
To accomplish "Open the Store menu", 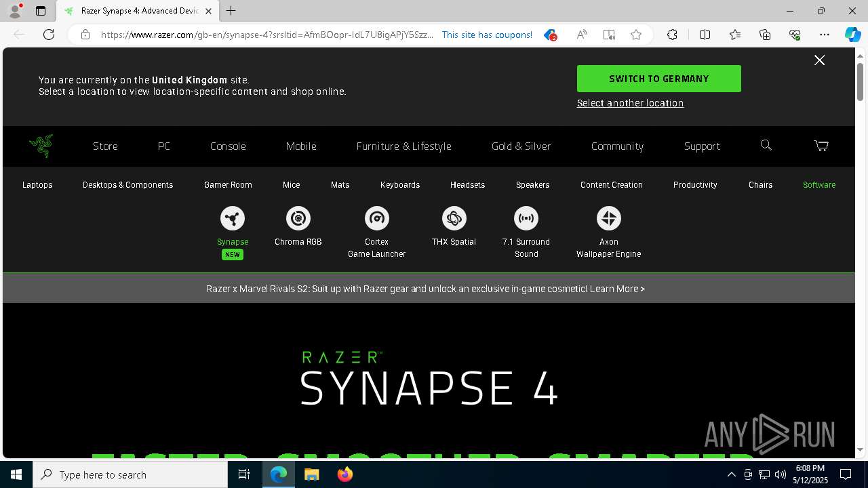I will pyautogui.click(x=105, y=146).
